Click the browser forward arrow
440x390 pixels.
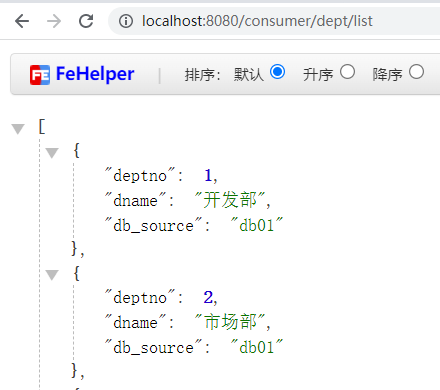tap(54, 21)
